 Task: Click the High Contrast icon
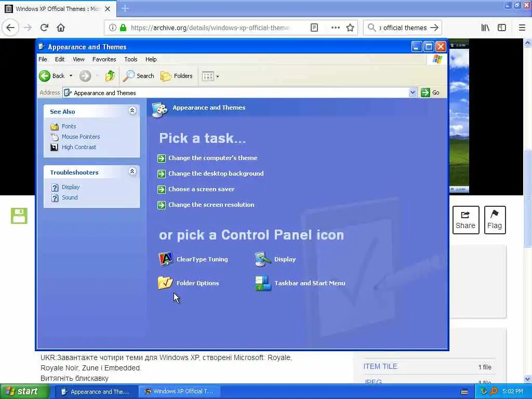(x=54, y=147)
